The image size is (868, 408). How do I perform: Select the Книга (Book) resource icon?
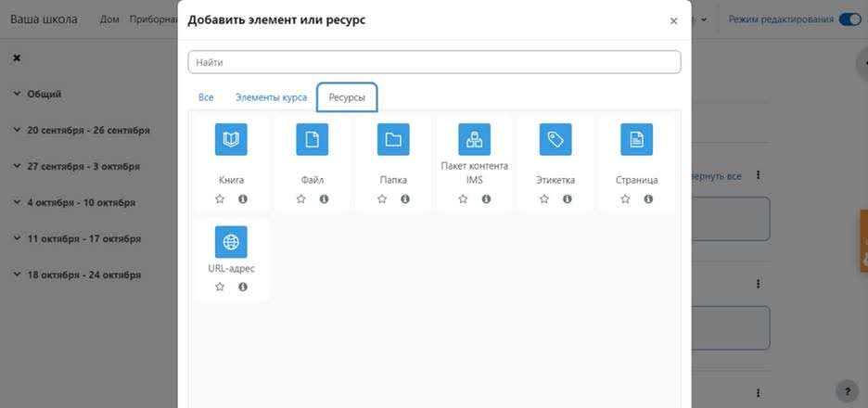point(231,140)
